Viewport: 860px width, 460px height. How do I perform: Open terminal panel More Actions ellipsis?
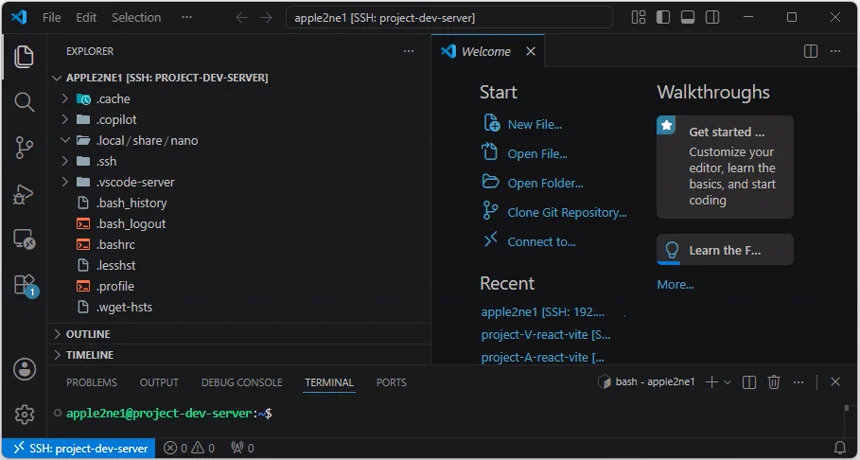(x=799, y=382)
